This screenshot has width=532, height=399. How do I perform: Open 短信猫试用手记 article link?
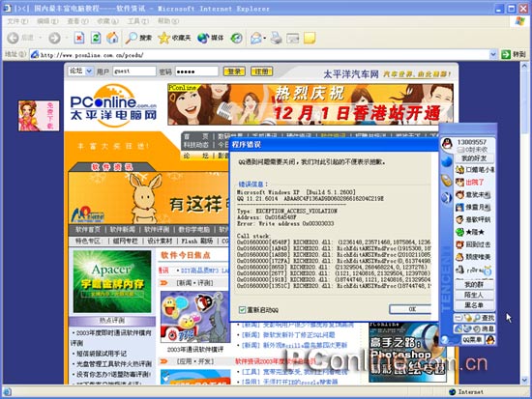[102, 354]
